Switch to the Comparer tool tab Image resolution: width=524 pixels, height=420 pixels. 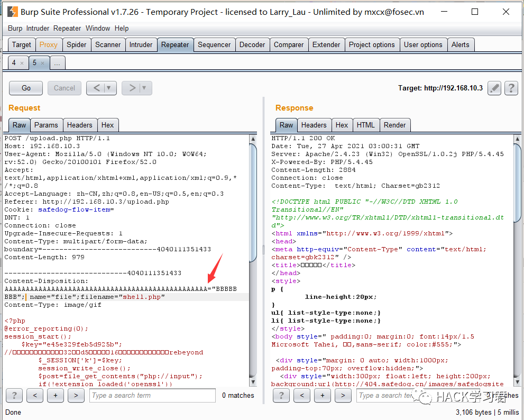[289, 45]
